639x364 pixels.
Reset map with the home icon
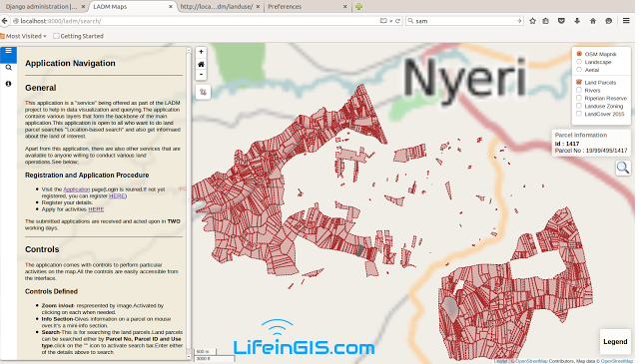201,64
